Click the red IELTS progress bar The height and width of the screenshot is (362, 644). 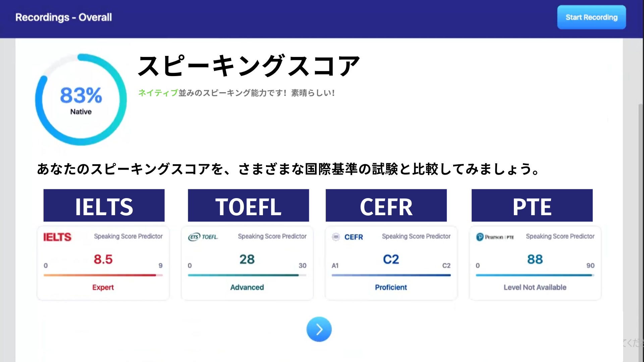[103, 275]
